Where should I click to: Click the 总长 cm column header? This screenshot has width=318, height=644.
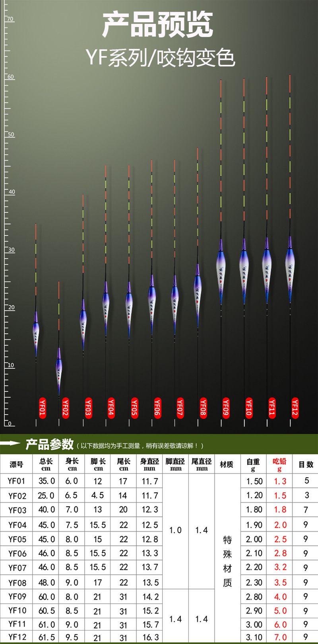pyautogui.click(x=46, y=464)
